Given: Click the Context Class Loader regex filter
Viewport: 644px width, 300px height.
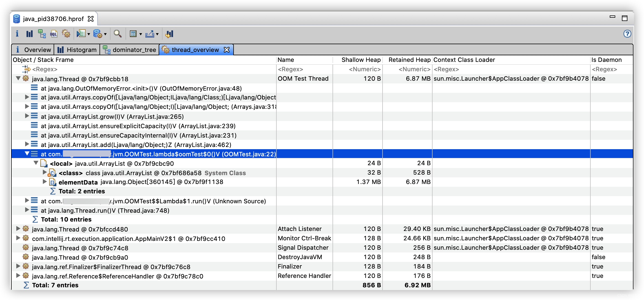Looking at the screenshot, I should coord(511,69).
